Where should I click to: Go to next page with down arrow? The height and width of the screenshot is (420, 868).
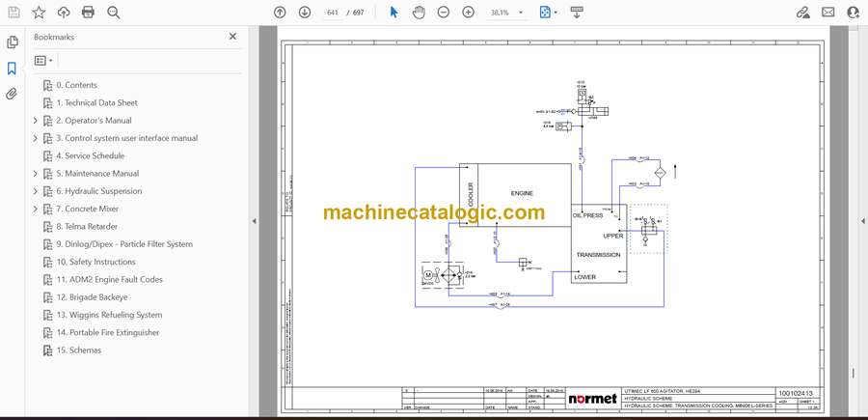click(305, 13)
